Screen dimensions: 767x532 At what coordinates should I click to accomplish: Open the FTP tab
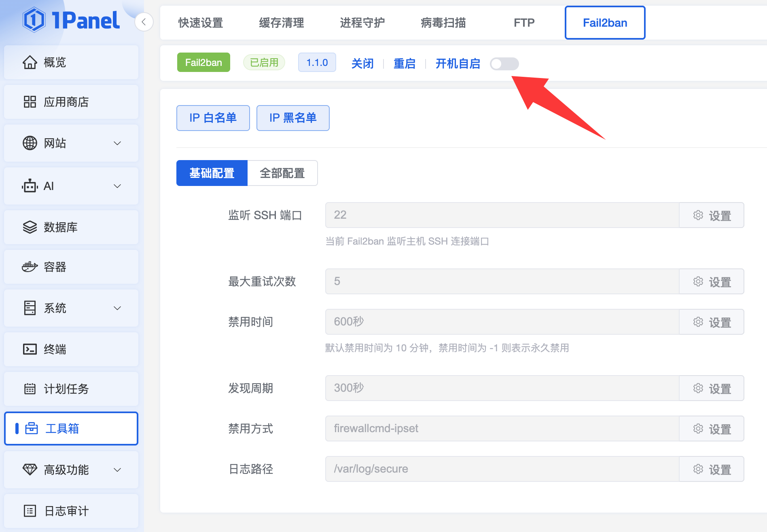pyautogui.click(x=524, y=23)
